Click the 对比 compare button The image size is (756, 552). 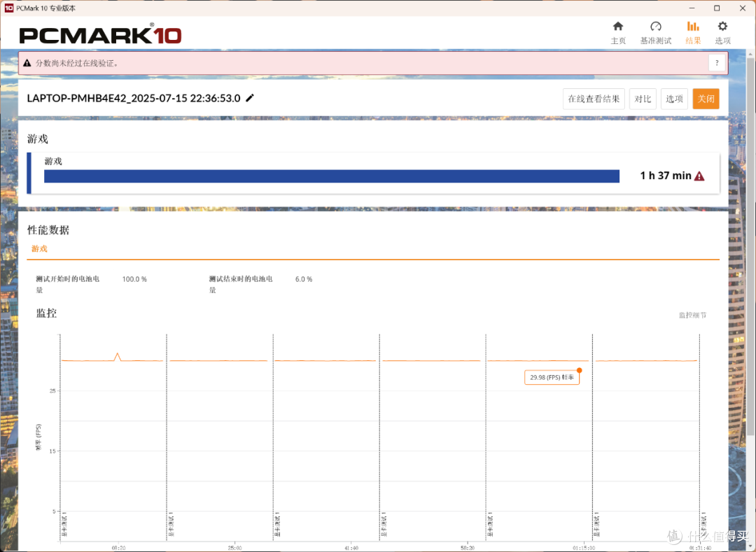(643, 99)
